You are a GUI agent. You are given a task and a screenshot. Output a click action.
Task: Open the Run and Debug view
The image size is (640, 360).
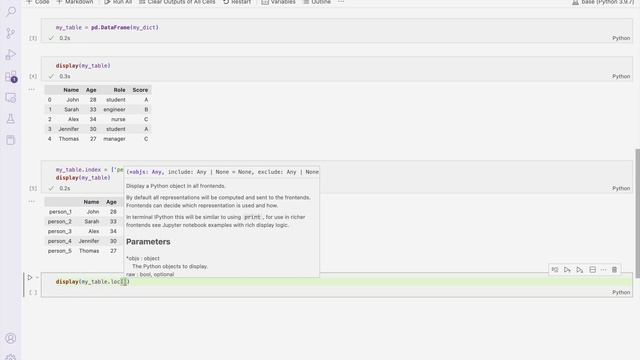click(x=11, y=55)
